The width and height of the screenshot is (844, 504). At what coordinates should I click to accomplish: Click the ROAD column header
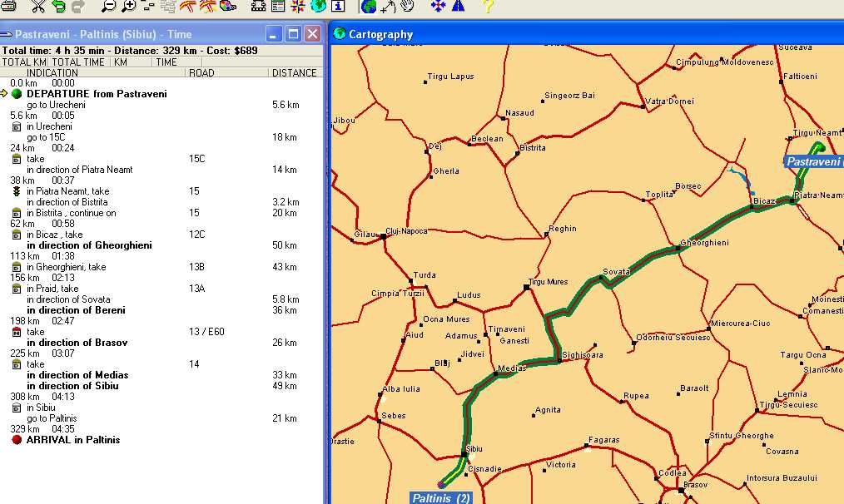(x=202, y=72)
